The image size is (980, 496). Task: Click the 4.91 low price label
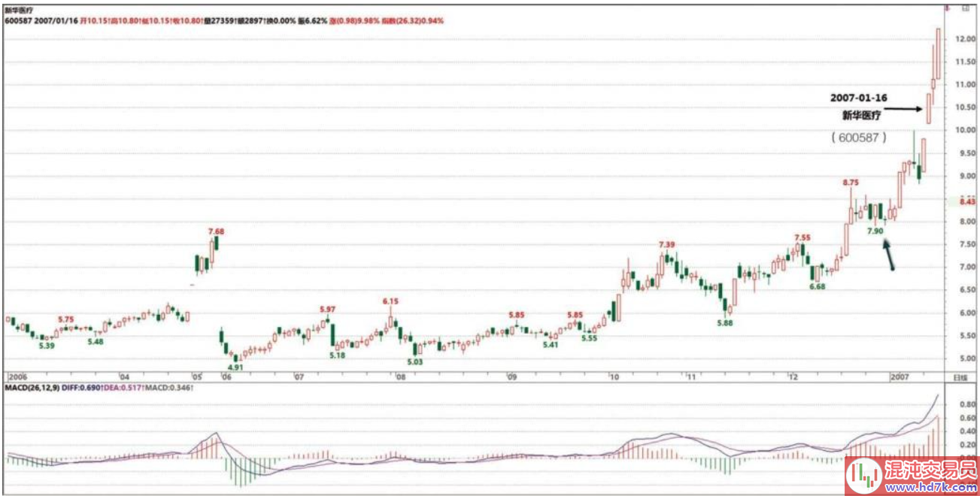tap(235, 367)
